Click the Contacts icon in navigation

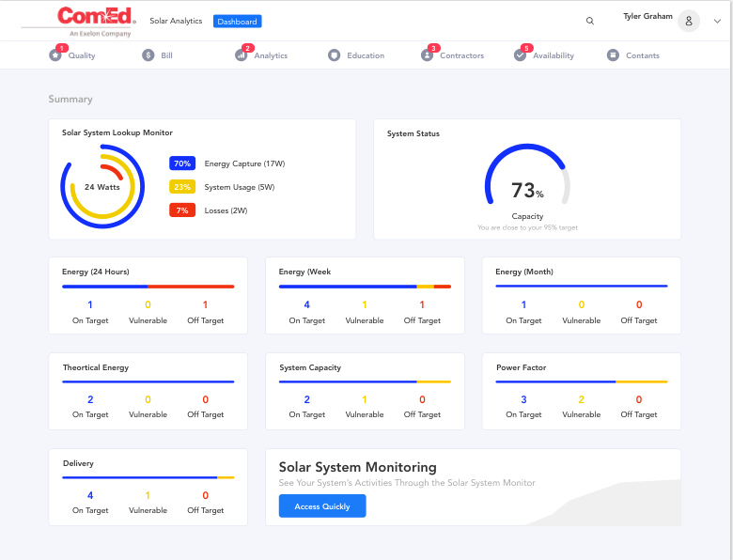pyautogui.click(x=613, y=55)
